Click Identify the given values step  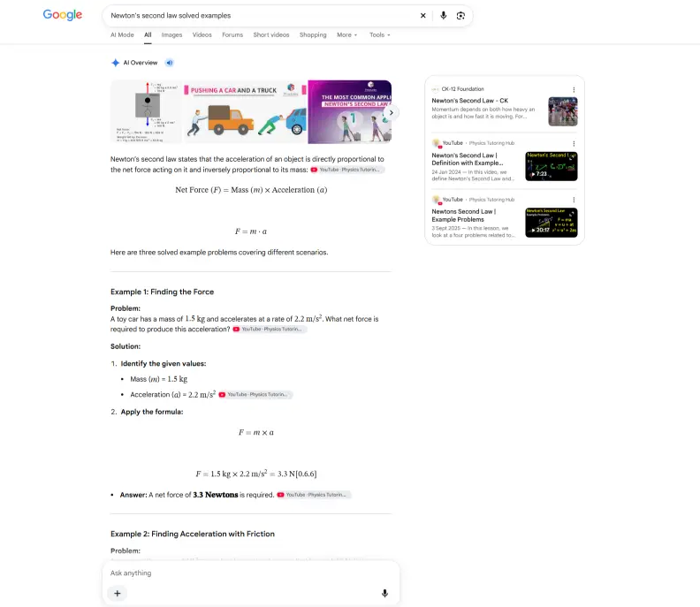(164, 364)
